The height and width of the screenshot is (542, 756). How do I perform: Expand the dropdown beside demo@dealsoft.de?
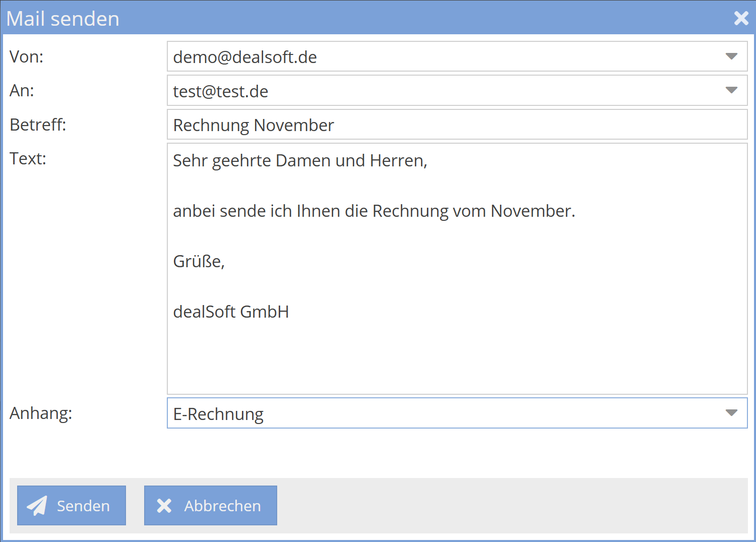[x=731, y=56]
